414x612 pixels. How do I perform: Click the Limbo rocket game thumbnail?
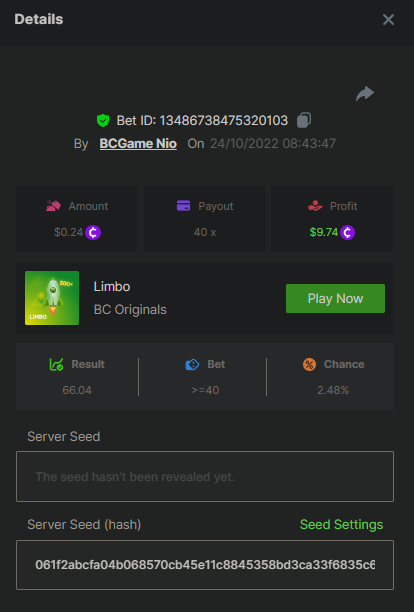pyautogui.click(x=52, y=298)
